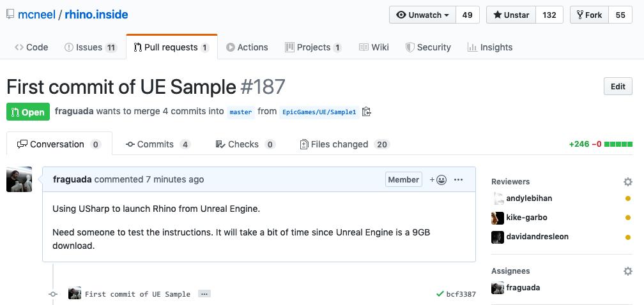
Task: Open the Reviewers settings gear
Action: [x=627, y=182]
